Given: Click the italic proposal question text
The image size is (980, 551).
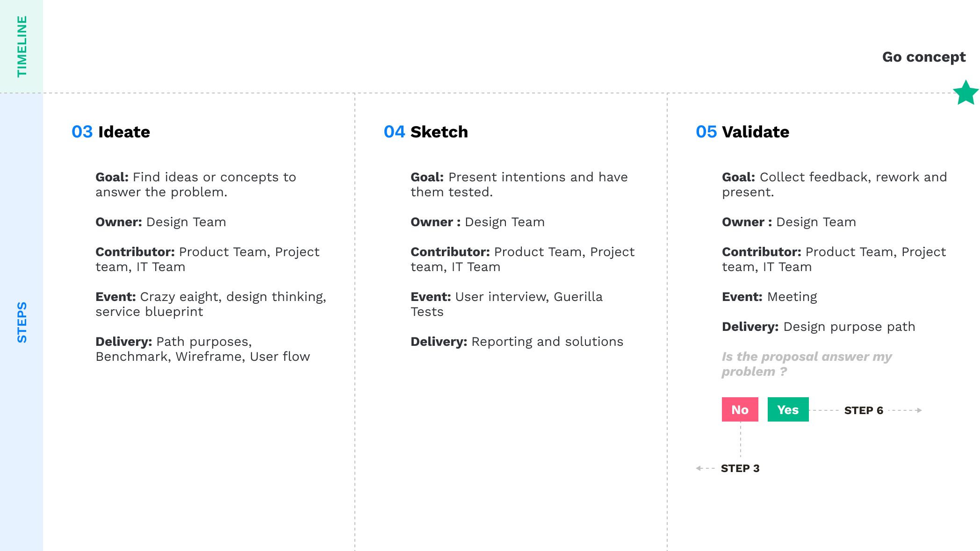Looking at the screenshot, I should (807, 364).
